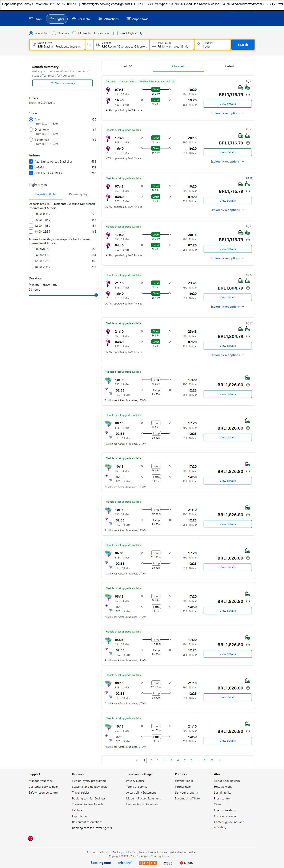Uncheck the GOL LINHAS AEREAS airline filter
This screenshot has height=868, width=284.
(31, 173)
